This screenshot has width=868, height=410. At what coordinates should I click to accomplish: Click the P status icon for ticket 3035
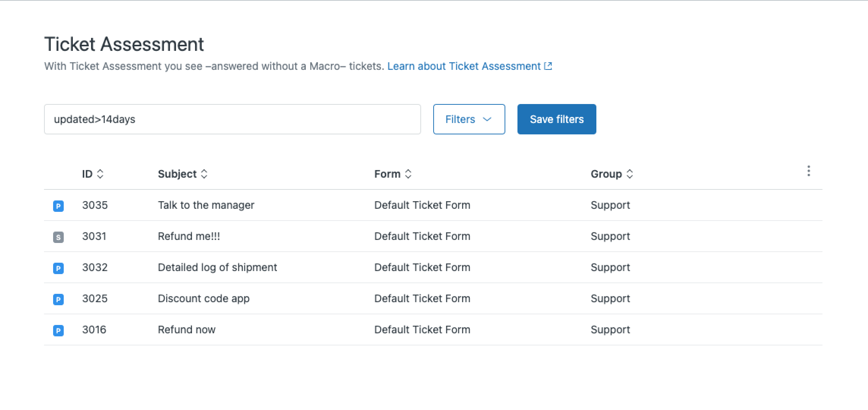click(58, 206)
